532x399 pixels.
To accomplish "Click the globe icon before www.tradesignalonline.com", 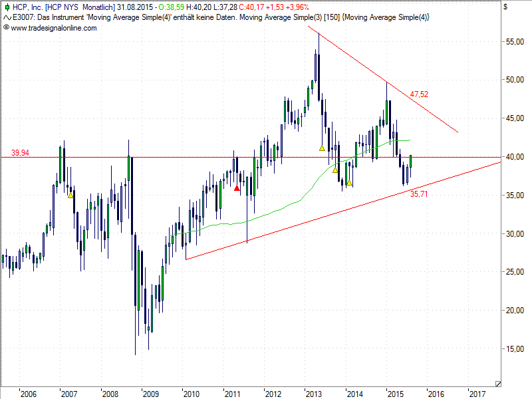I will (x=7, y=28).
